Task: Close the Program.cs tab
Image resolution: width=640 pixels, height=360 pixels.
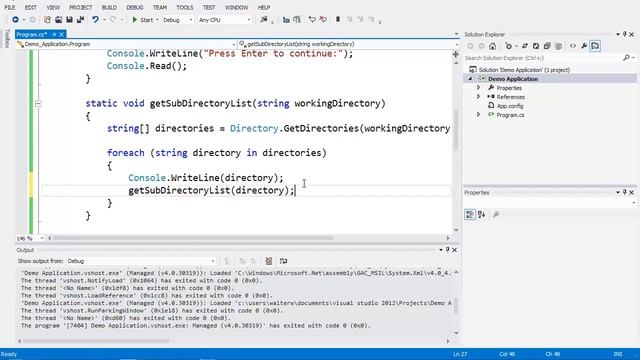Action: 62,34
